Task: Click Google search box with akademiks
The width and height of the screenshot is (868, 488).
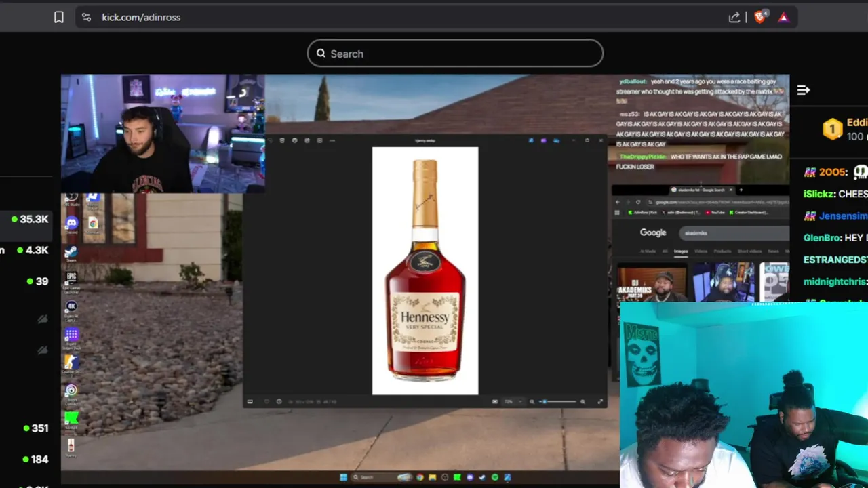Action: tap(735, 233)
